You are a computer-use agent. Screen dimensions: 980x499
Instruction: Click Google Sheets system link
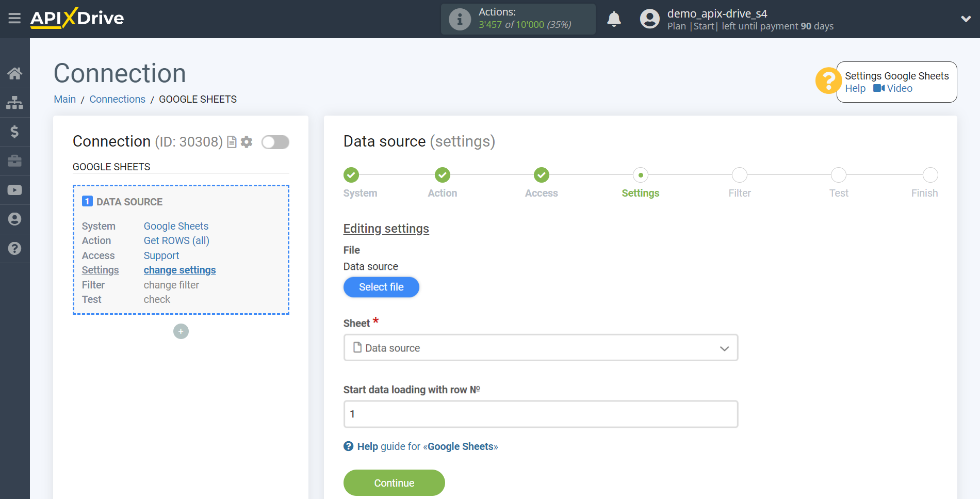pyautogui.click(x=176, y=226)
